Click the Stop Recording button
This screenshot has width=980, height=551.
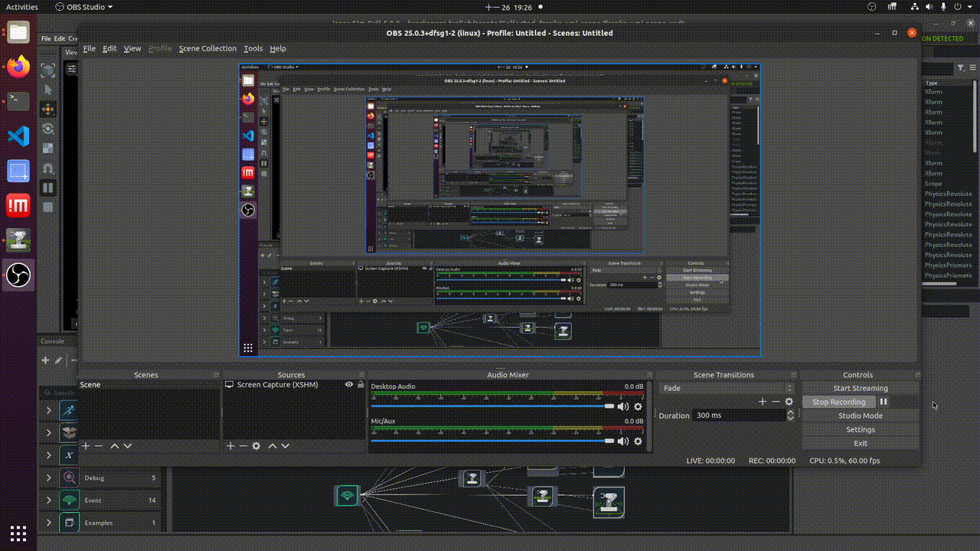click(x=838, y=402)
